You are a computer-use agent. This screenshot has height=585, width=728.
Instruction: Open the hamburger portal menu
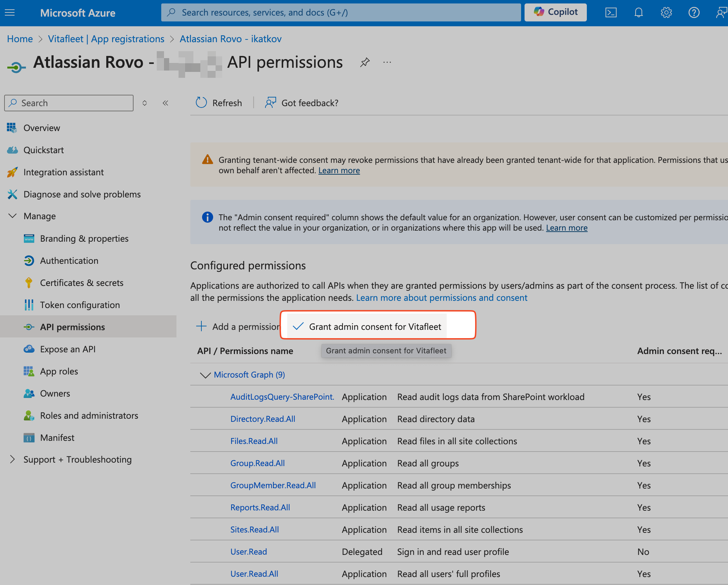tap(10, 13)
